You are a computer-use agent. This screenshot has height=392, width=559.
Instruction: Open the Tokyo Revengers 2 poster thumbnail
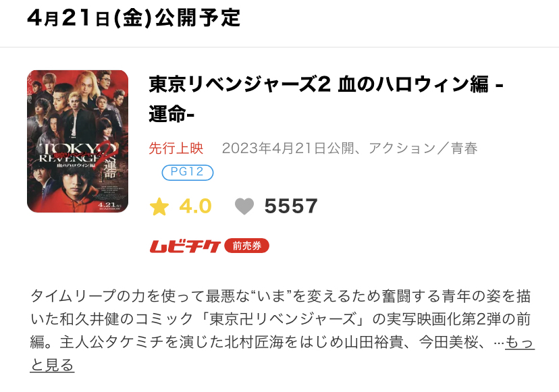(x=78, y=141)
